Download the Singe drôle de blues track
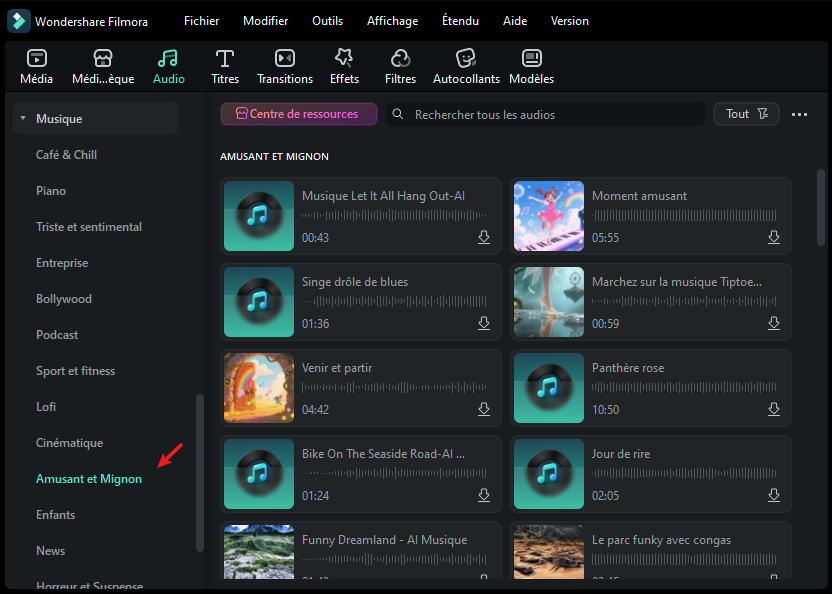832x594 pixels. coord(483,324)
